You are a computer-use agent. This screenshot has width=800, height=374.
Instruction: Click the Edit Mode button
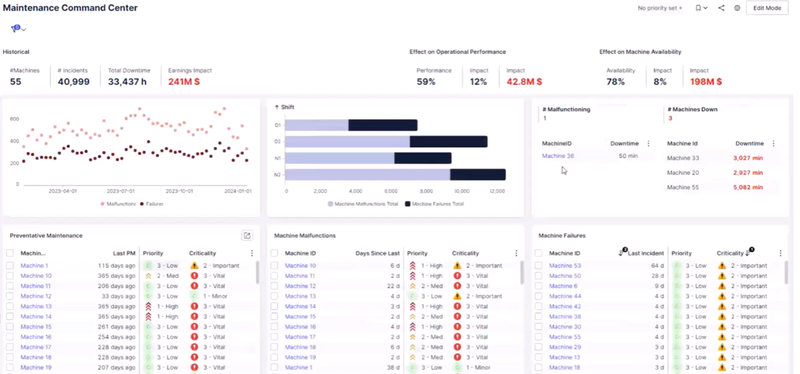coord(767,8)
